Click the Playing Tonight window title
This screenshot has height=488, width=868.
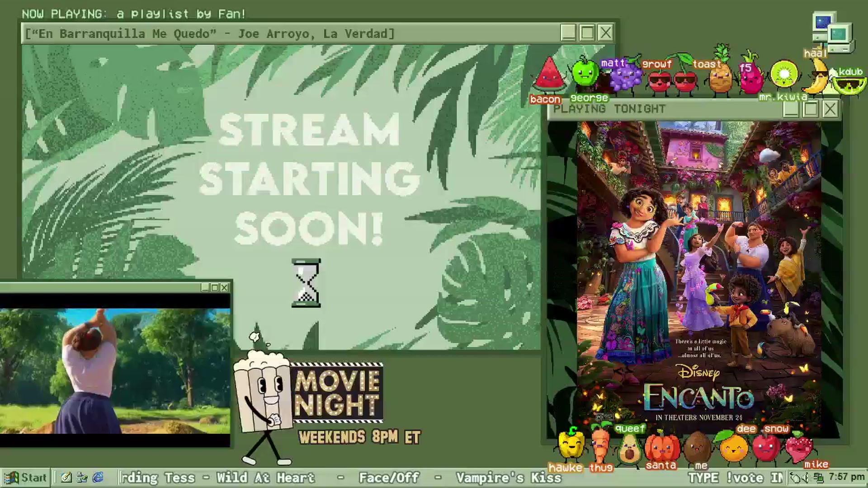click(x=609, y=109)
